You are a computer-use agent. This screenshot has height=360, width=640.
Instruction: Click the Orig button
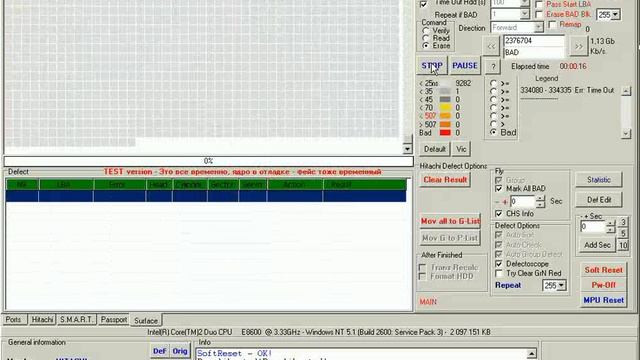pos(180,351)
